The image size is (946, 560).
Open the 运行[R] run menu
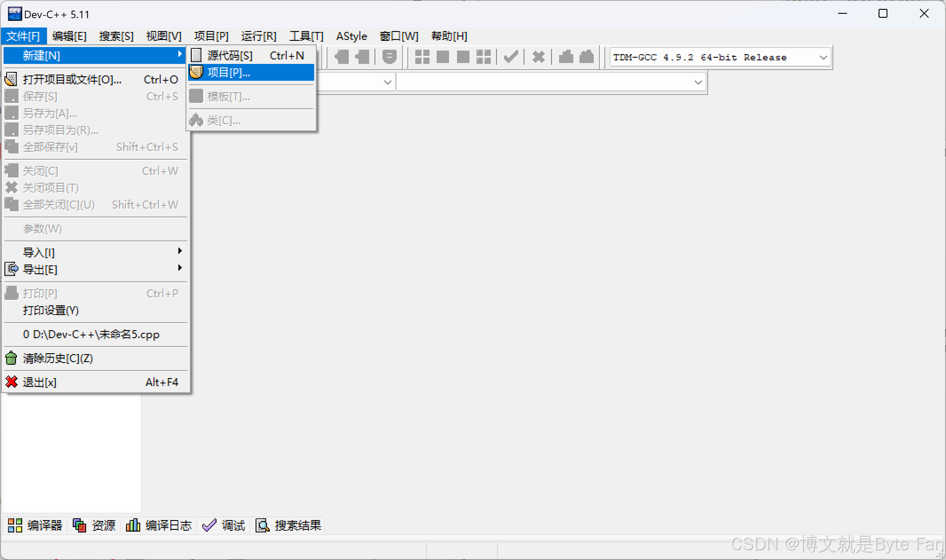259,36
